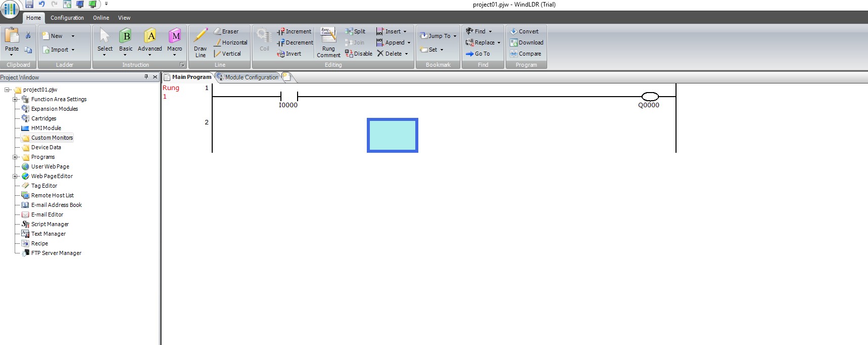This screenshot has height=345, width=868.
Task: Open the View ribbon tab
Action: (124, 18)
